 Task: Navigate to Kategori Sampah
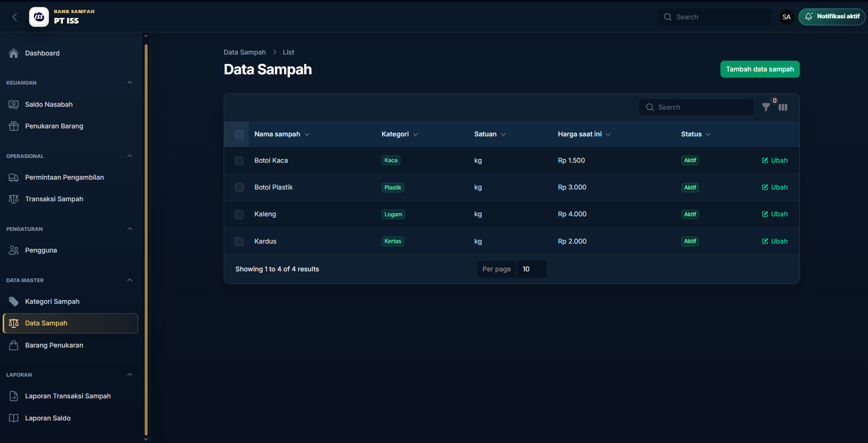click(x=70, y=301)
